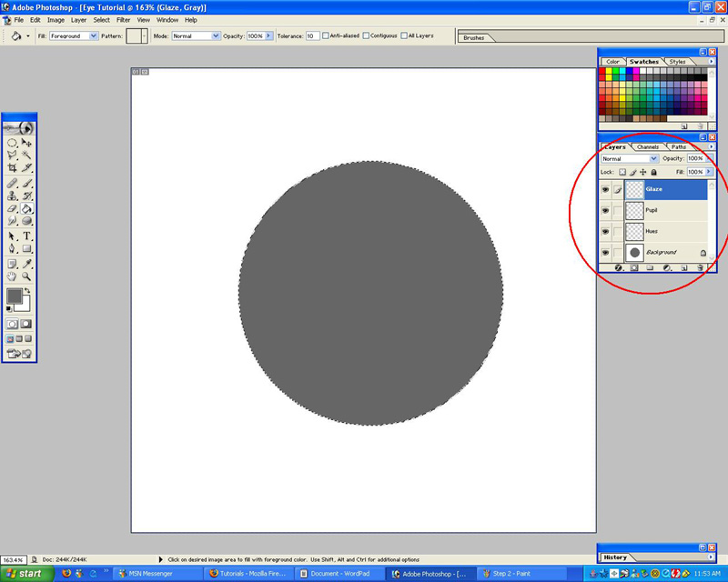Select the Path Selection arrow tool
The width and height of the screenshot is (728, 582).
[x=12, y=236]
